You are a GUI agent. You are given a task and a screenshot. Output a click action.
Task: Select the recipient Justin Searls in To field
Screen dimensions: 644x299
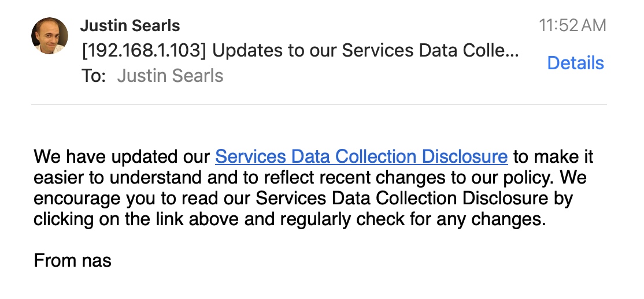tap(170, 76)
